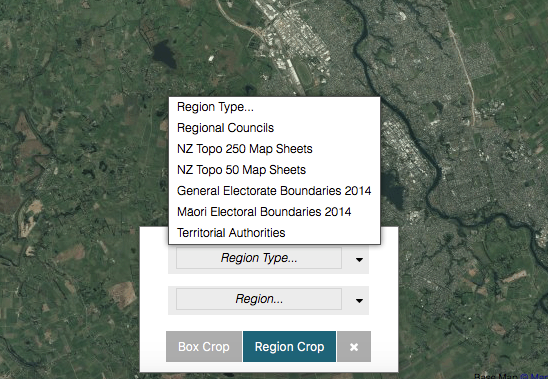
Task: Open the Region Type... combo box
Action: tap(259, 258)
